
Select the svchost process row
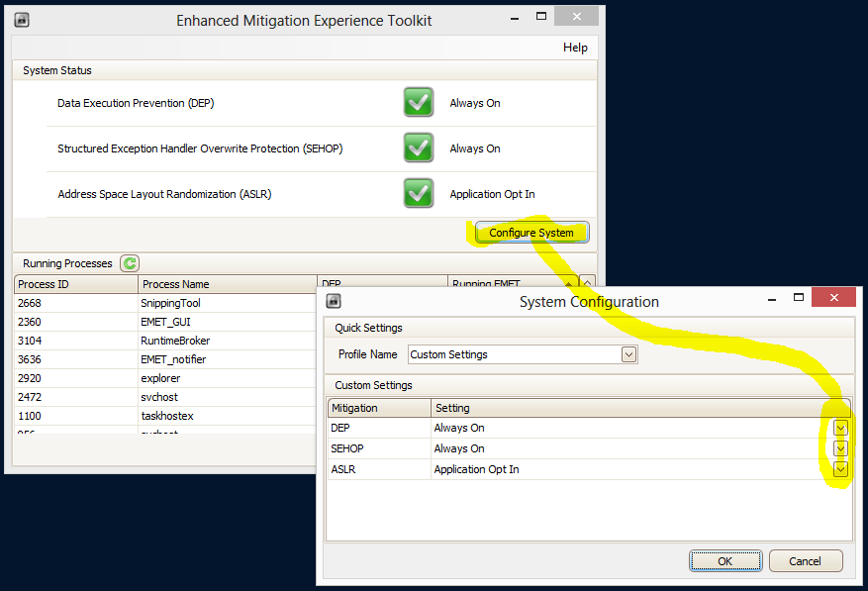tap(165, 397)
